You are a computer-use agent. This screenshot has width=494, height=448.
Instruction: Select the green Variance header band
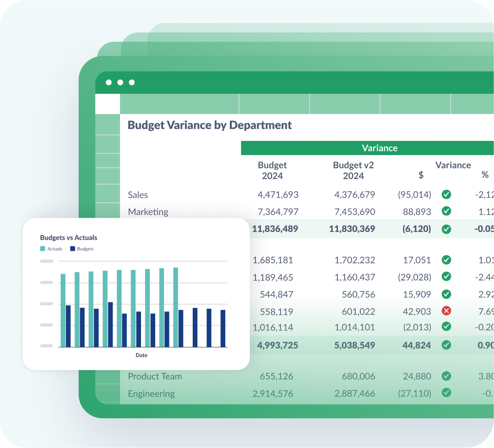367,148
